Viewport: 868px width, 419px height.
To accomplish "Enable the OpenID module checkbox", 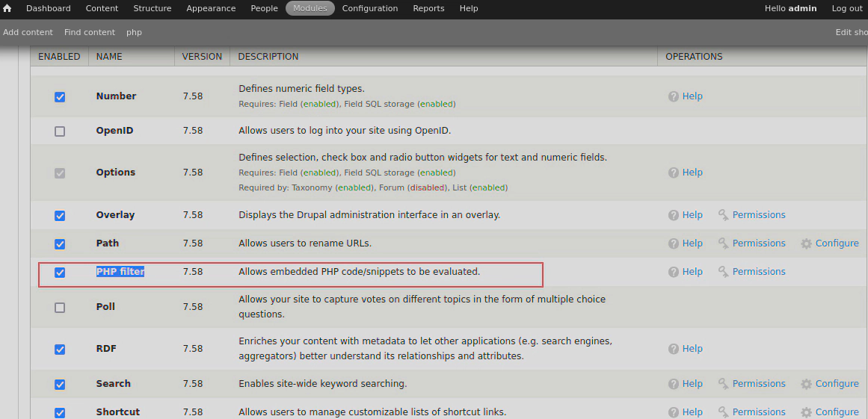I will [60, 131].
